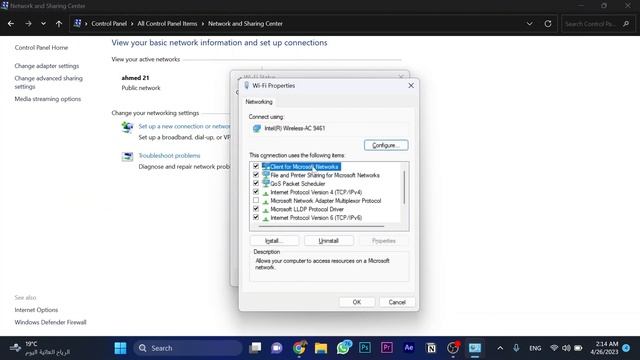
Task: Click the microphone tray icon
Action: point(516,348)
